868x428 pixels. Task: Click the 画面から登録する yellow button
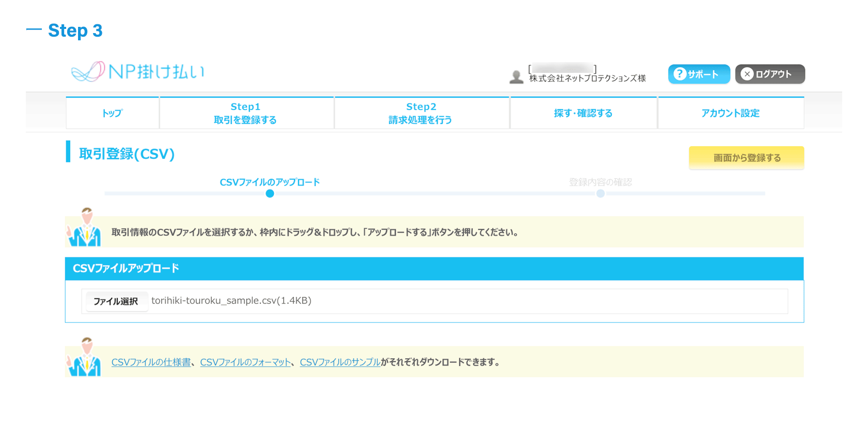pos(747,158)
